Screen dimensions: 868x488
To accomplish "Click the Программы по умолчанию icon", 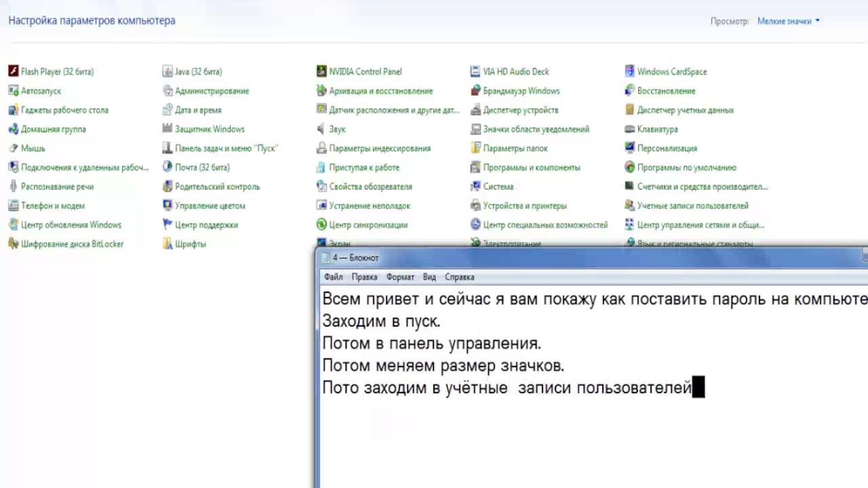I will pyautogui.click(x=630, y=167).
